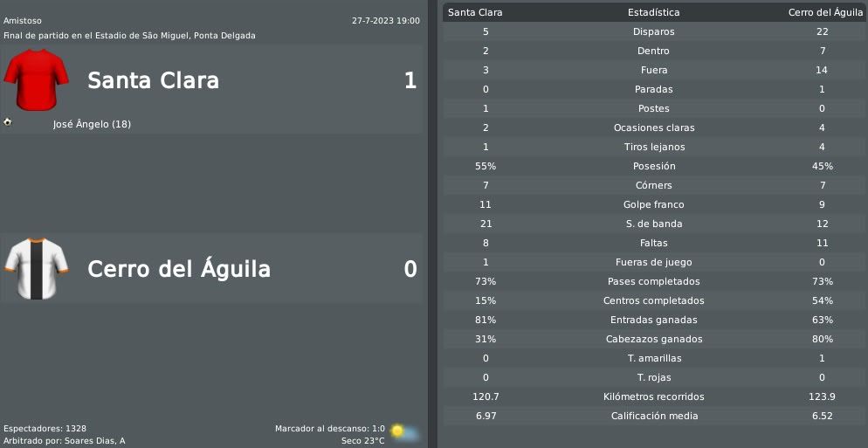The width and height of the screenshot is (868, 448).
Task: Select the Posesión statistic row
Action: pyautogui.click(x=654, y=166)
